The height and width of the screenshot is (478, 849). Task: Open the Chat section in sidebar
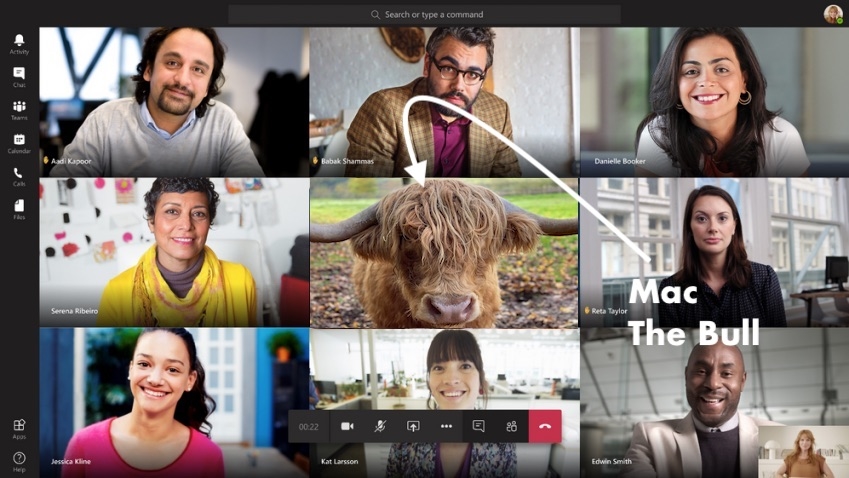(x=19, y=77)
